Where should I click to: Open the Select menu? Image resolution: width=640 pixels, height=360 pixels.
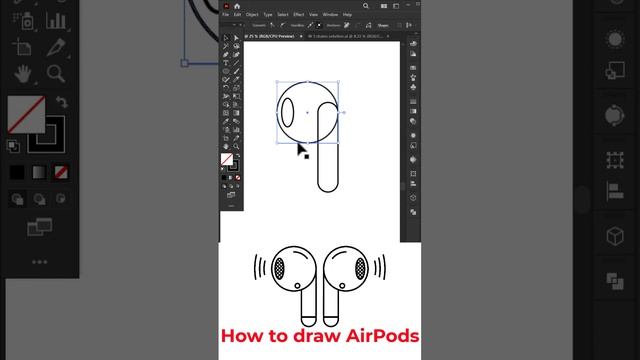tap(283, 15)
